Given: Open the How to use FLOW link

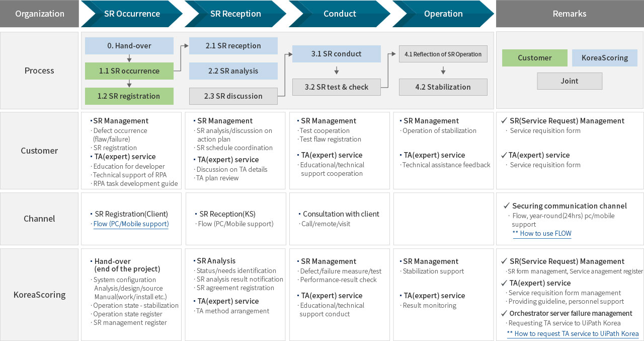Looking at the screenshot, I should [x=542, y=233].
